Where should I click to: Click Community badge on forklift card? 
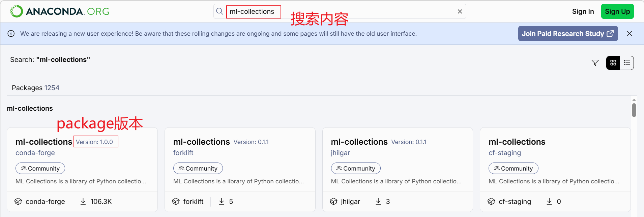[x=198, y=168]
